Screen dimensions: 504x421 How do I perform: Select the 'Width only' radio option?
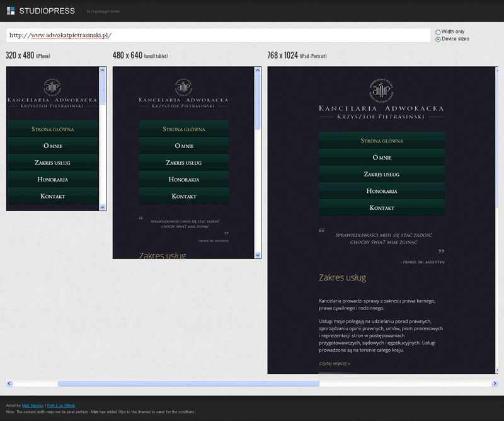[438, 32]
